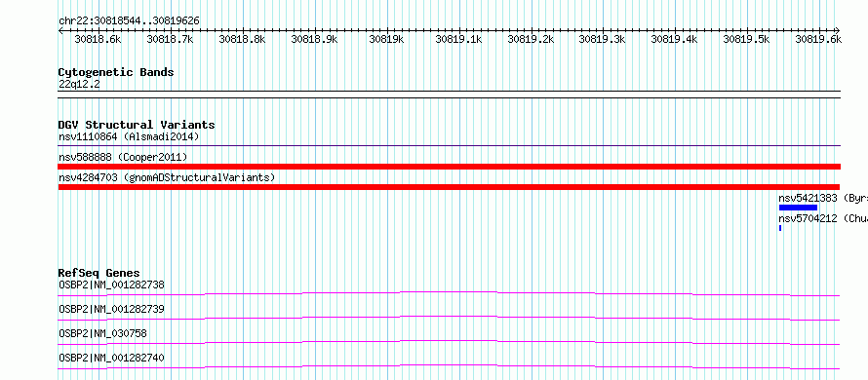Click the 30819.3k ruler tick label

pos(602,39)
